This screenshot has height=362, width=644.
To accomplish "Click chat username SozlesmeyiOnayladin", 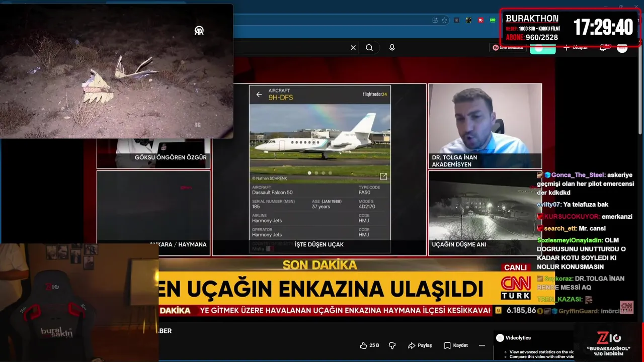I will (x=570, y=240).
